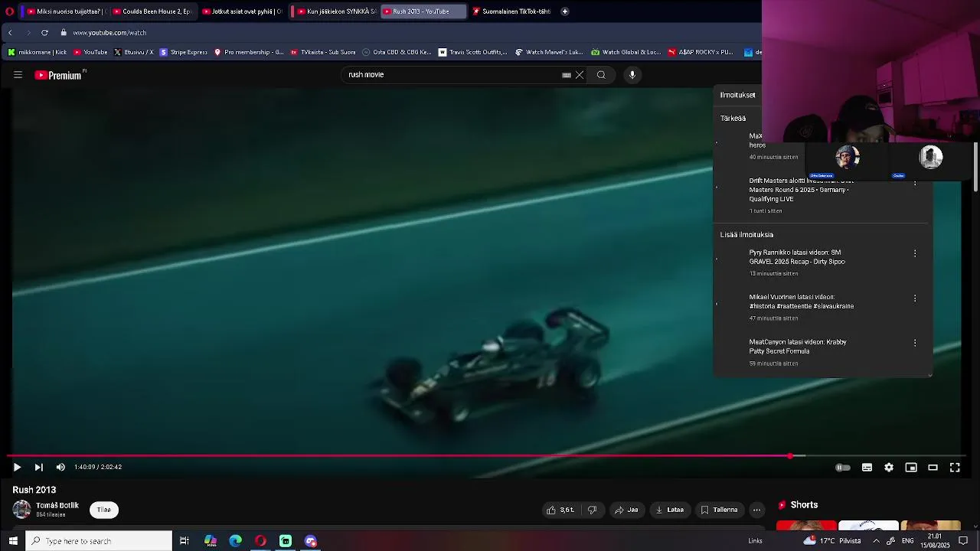Image resolution: width=980 pixels, height=551 pixels.
Task: Open options for Pyry Rannikko notification
Action: click(915, 253)
